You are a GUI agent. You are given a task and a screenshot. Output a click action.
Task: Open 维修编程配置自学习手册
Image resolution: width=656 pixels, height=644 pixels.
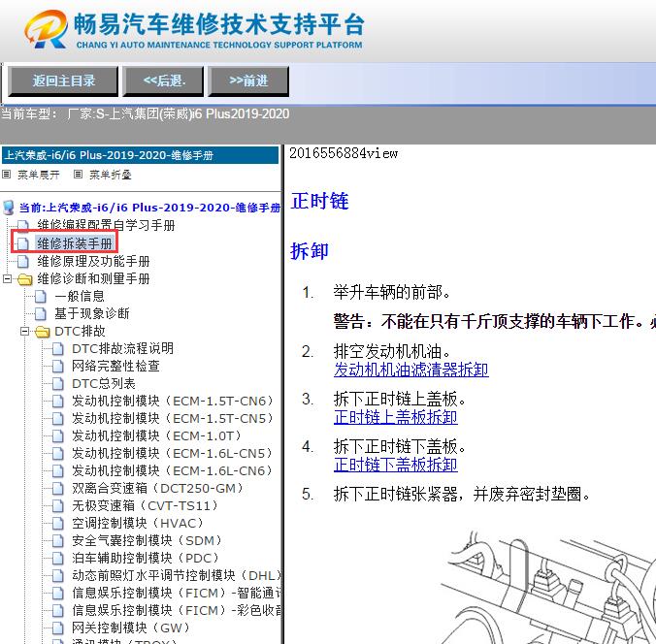click(106, 225)
